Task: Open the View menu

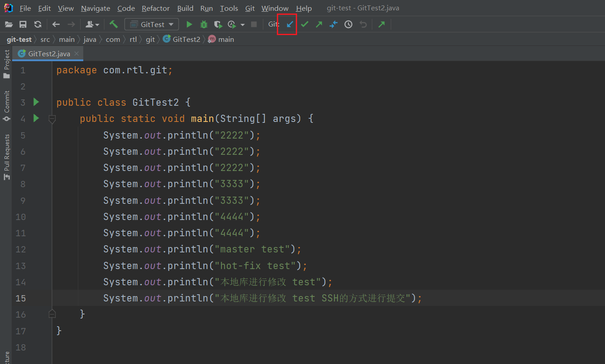Action: (66, 8)
